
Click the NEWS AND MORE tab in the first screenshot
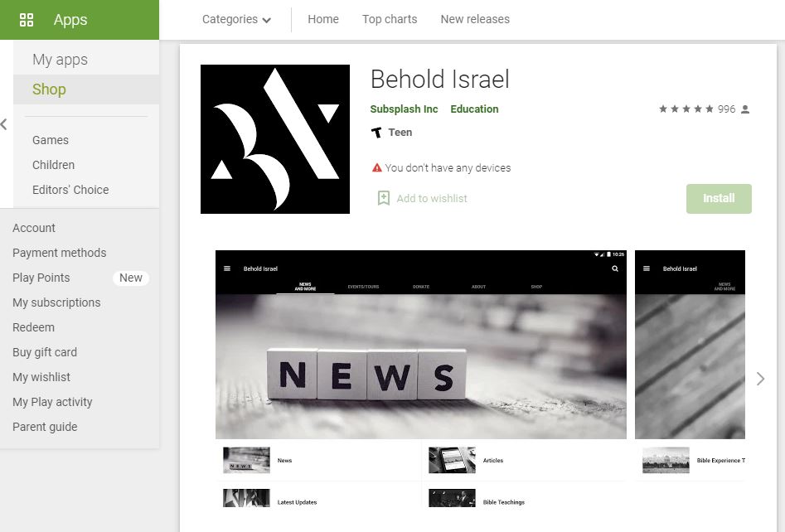point(305,286)
